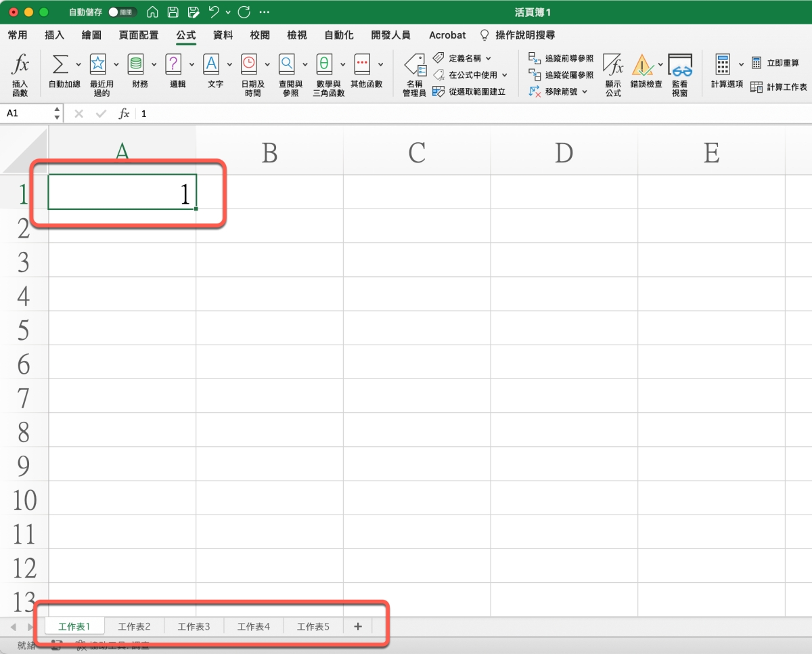Viewport: 812px width, 654px height.
Task: Click the Undo arrow icon
Action: click(215, 12)
